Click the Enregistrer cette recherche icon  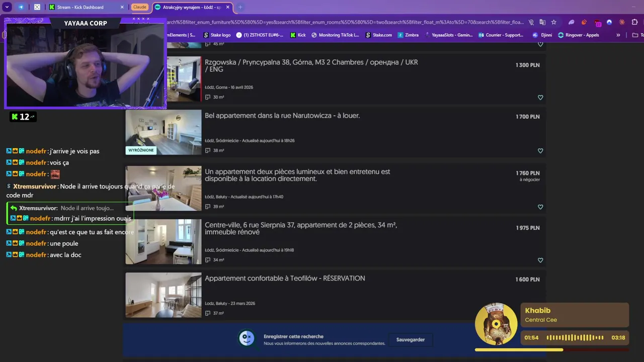point(247,338)
